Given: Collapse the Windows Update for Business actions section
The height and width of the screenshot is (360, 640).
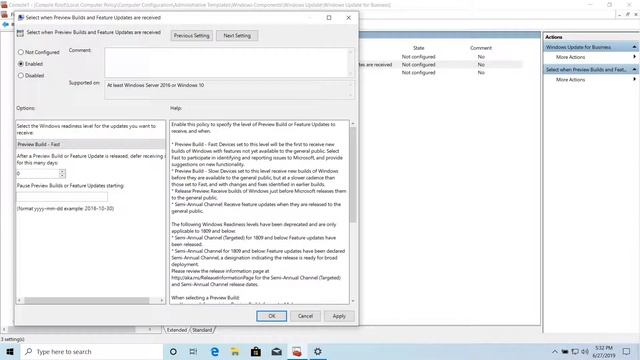Looking at the screenshot, I should 634,47.
